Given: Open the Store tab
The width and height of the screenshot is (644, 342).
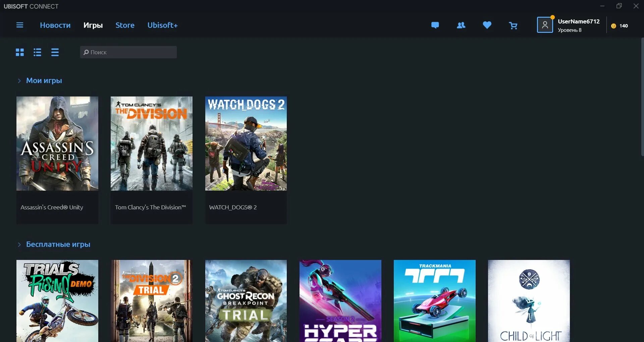Looking at the screenshot, I should click(x=125, y=25).
